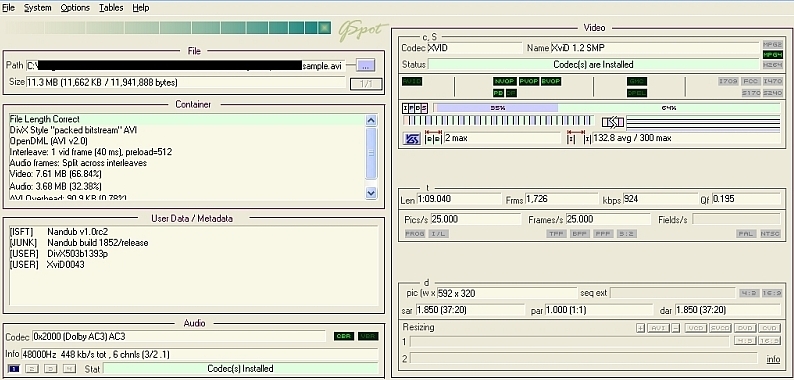794x380 pixels.
Task: Click the H264 indicator
Action: click(773, 65)
